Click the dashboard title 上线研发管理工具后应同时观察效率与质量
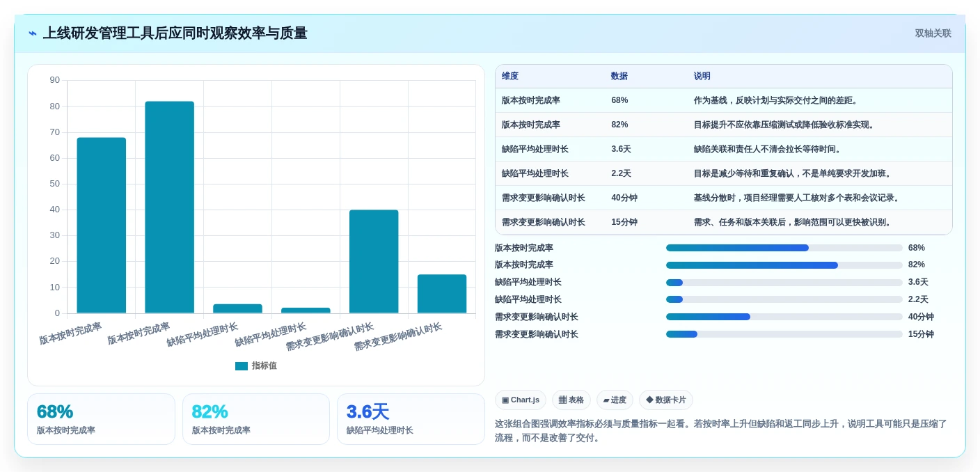Image resolution: width=980 pixels, height=472 pixels. click(175, 33)
